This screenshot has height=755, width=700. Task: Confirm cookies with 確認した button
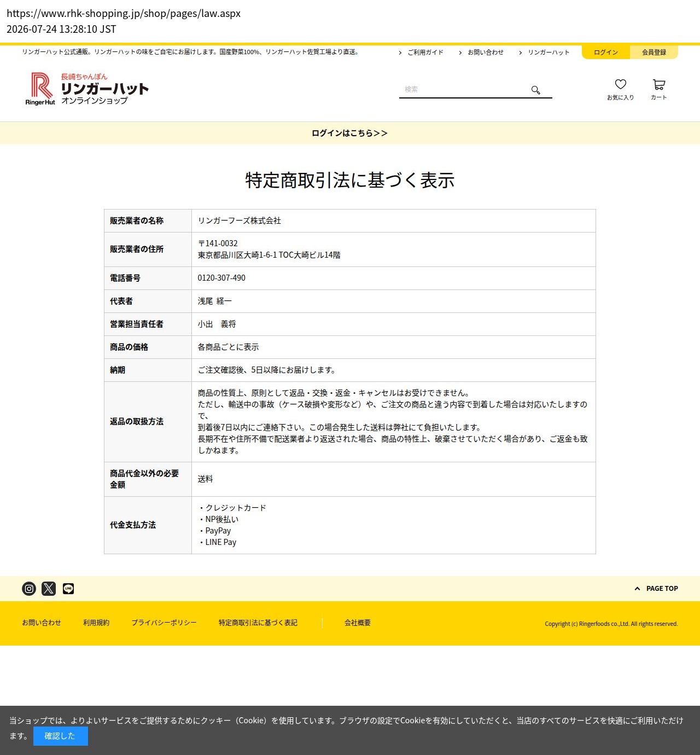click(60, 736)
